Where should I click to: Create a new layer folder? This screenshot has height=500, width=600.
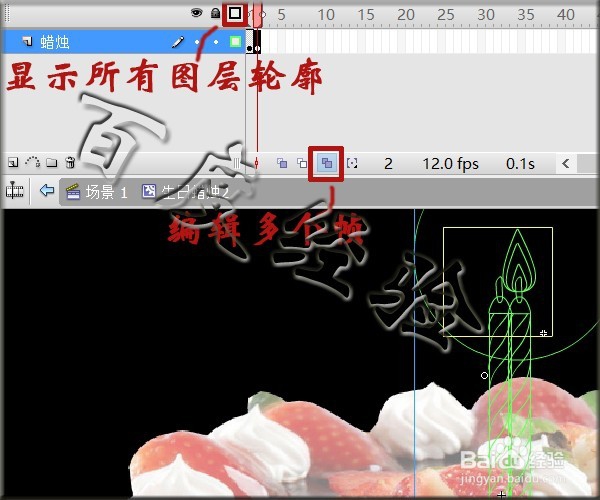coord(52,163)
